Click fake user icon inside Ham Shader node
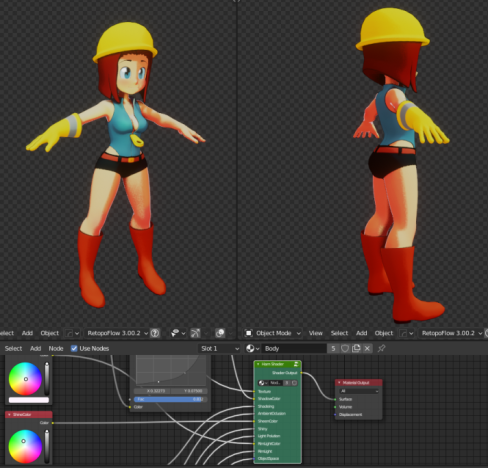Screen dimensions: 488x468 coord(294,383)
